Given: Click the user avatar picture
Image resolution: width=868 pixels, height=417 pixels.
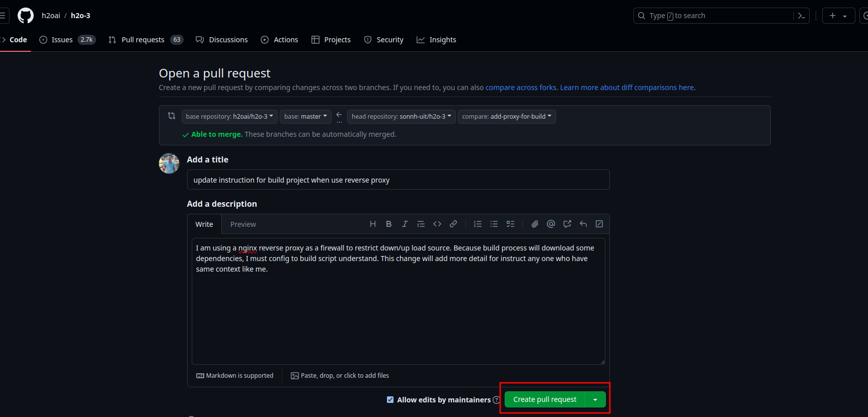Looking at the screenshot, I should (169, 163).
